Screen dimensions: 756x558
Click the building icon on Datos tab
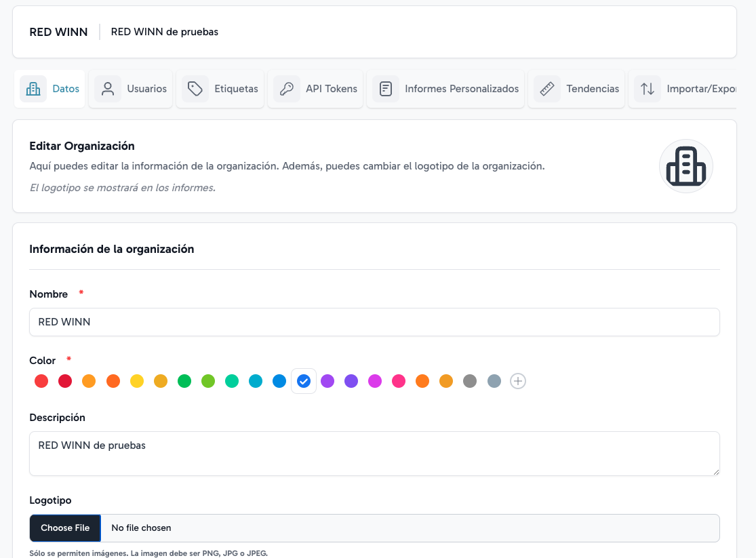(33, 89)
